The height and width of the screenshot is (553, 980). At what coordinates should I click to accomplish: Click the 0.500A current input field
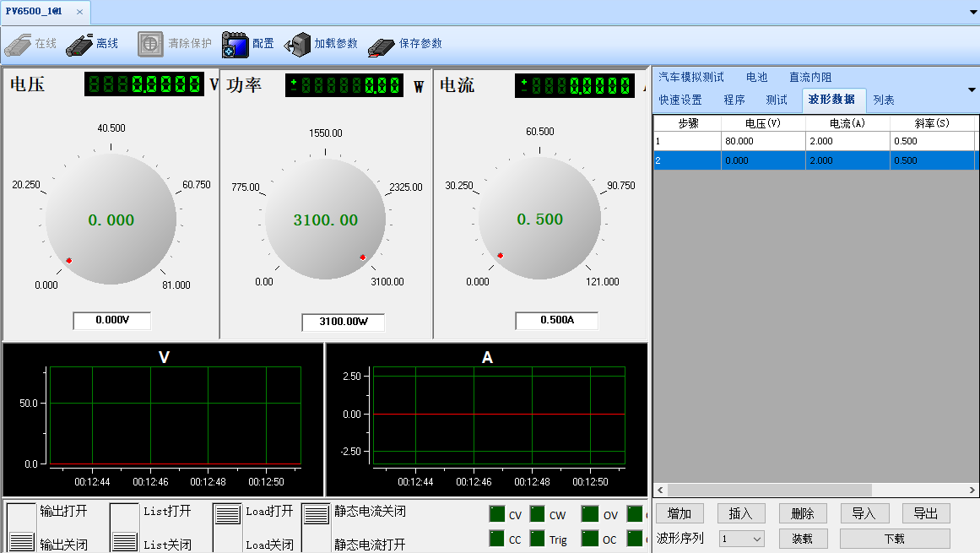coord(556,321)
